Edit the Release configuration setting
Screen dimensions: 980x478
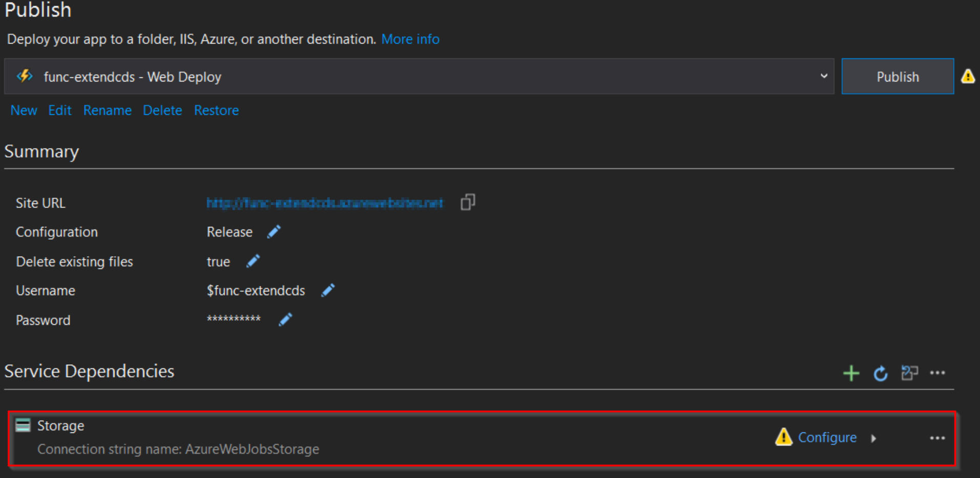point(274,232)
